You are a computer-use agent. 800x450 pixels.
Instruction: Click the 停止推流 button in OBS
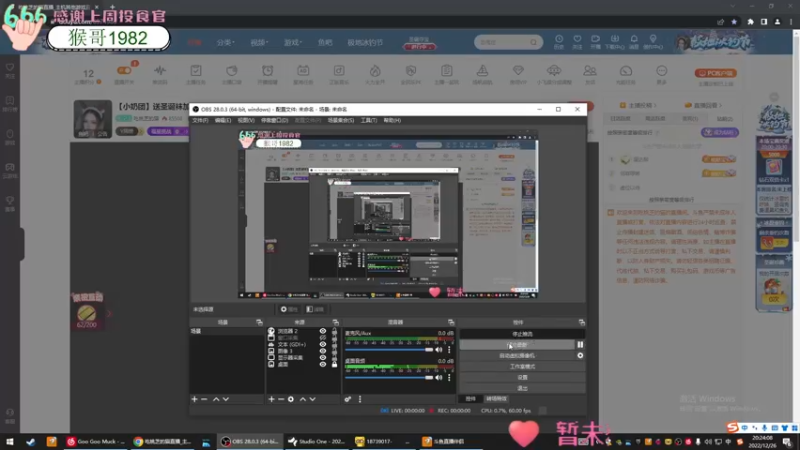click(x=522, y=334)
